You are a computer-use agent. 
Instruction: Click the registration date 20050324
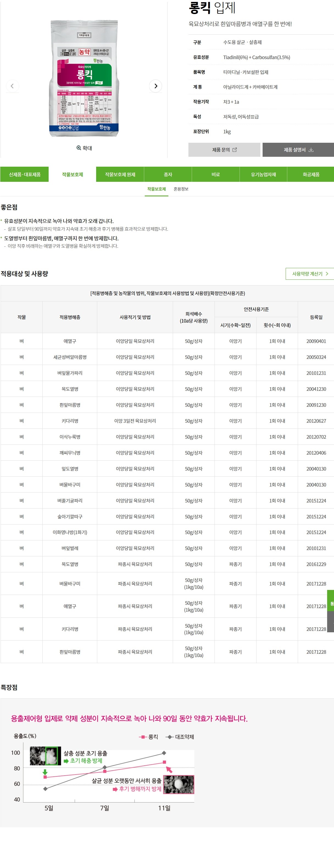[316, 357]
